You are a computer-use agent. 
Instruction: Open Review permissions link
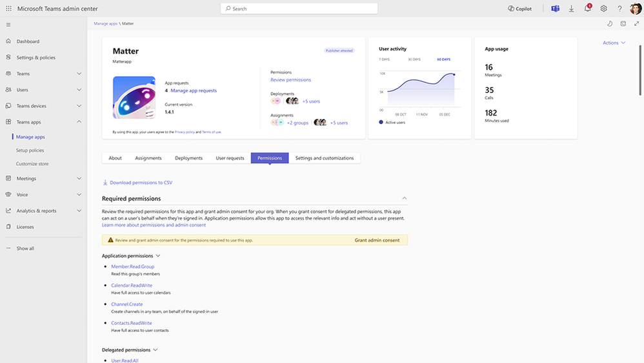pyautogui.click(x=290, y=79)
